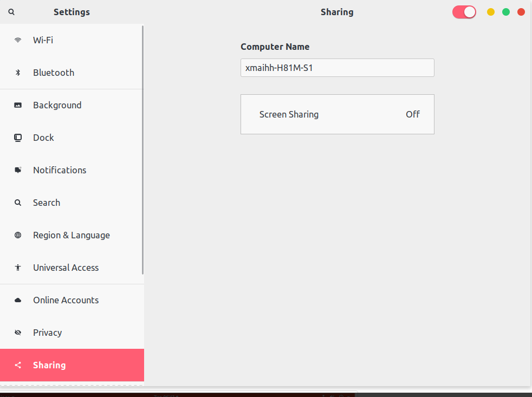Click the Region & Language globe icon
Viewport: 532px width, 397px height.
18,235
